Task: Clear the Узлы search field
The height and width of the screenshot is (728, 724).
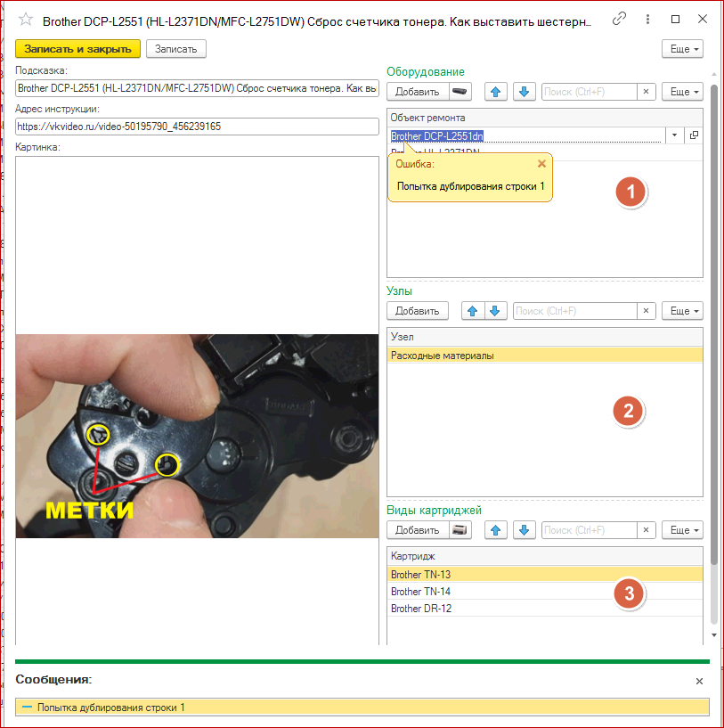Action: 646,311
